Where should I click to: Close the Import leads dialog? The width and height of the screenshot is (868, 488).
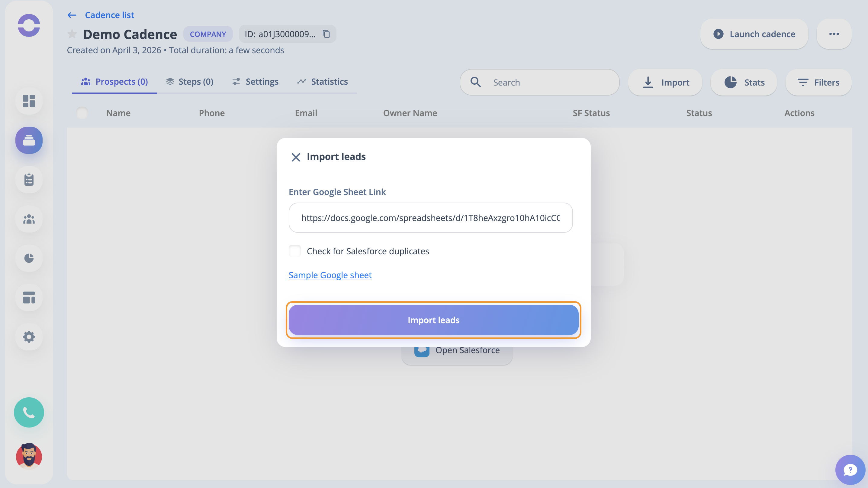(295, 157)
